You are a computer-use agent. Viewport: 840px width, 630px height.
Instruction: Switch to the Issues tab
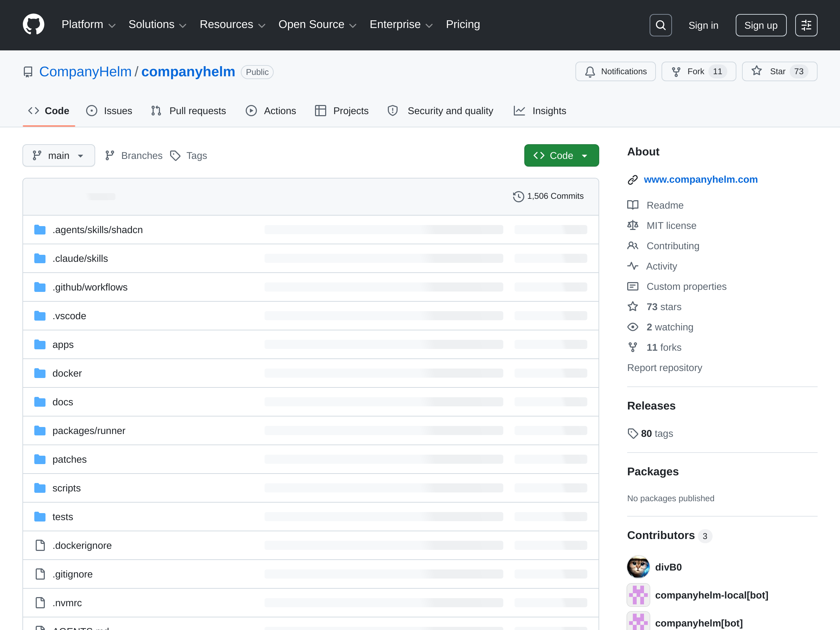coord(109,111)
